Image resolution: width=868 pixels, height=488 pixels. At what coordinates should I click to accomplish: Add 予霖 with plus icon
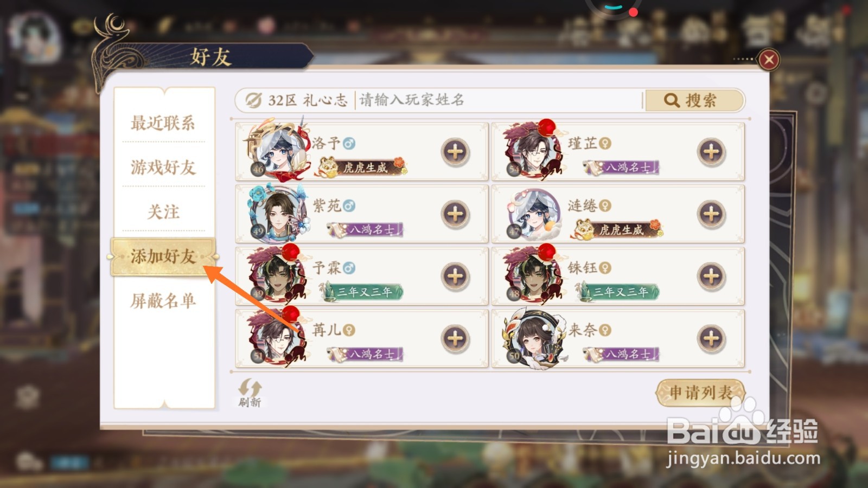click(x=455, y=277)
